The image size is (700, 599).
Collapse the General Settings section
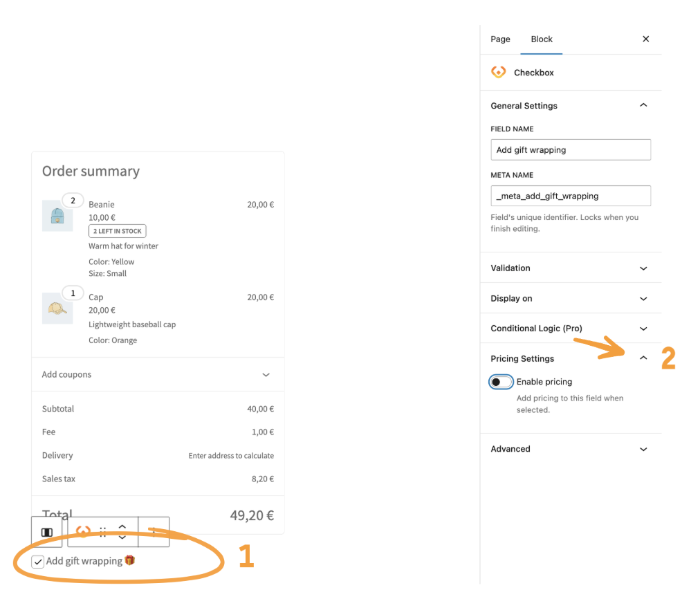click(x=643, y=106)
